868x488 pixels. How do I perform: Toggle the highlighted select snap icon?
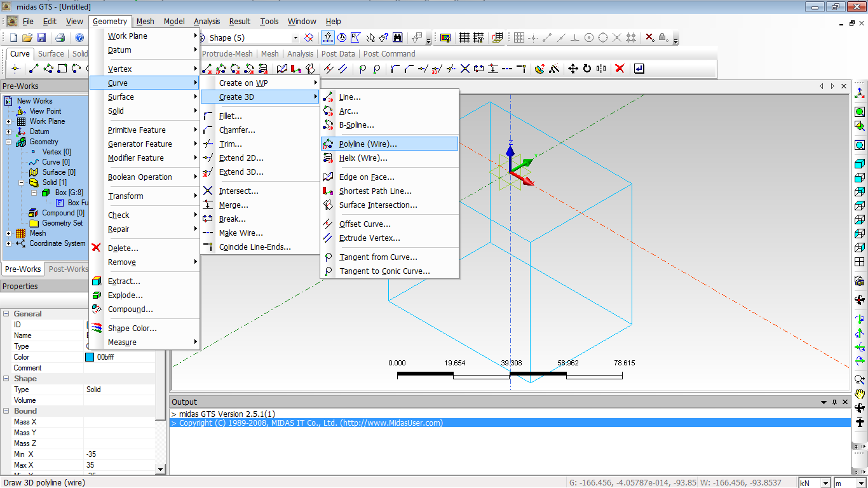point(328,38)
